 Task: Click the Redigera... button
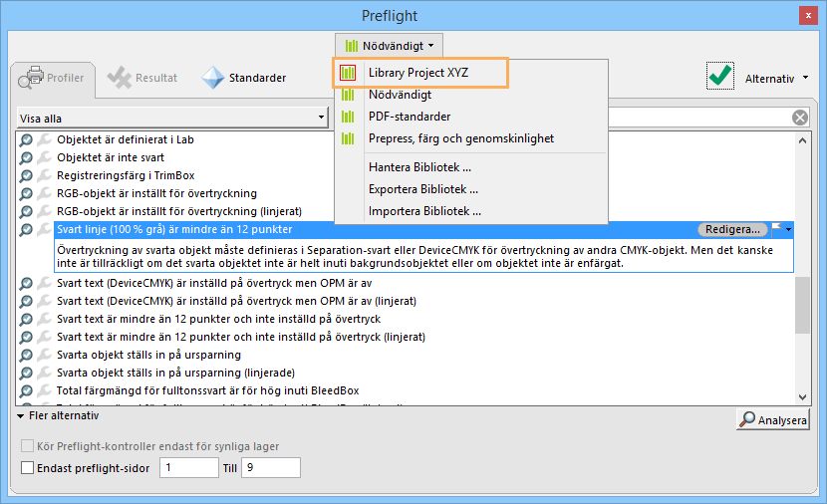click(732, 229)
